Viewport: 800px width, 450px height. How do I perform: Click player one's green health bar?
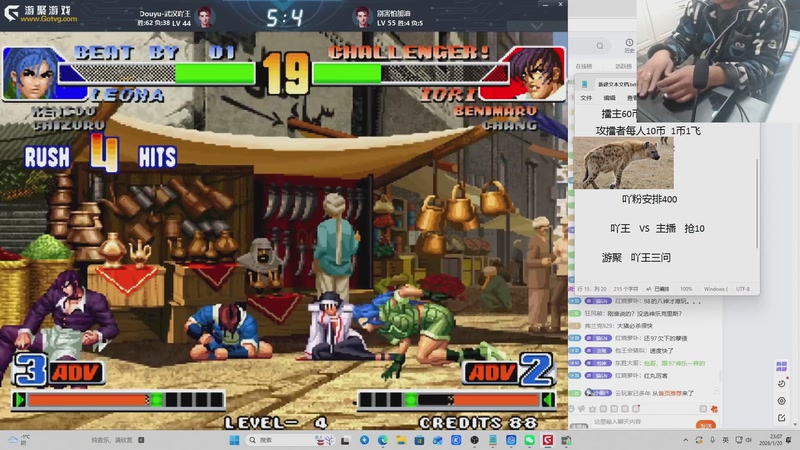(214, 73)
